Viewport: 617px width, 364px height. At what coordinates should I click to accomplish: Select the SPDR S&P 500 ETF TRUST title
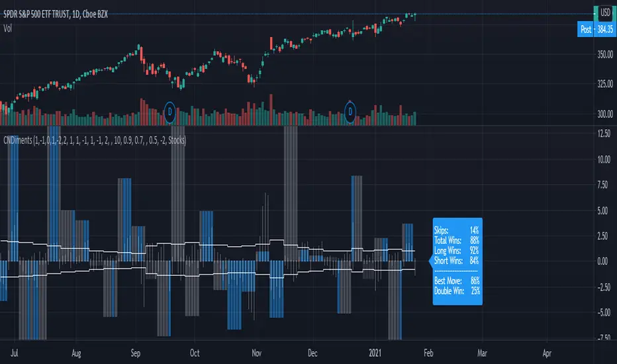[x=56, y=14]
